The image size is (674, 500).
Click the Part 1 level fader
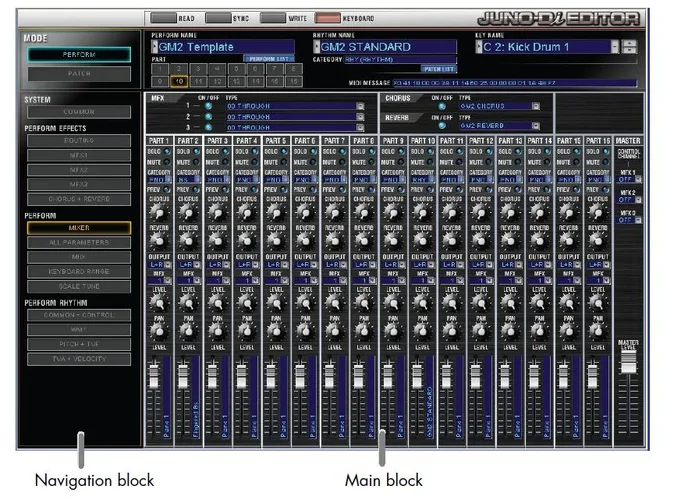[x=153, y=375]
